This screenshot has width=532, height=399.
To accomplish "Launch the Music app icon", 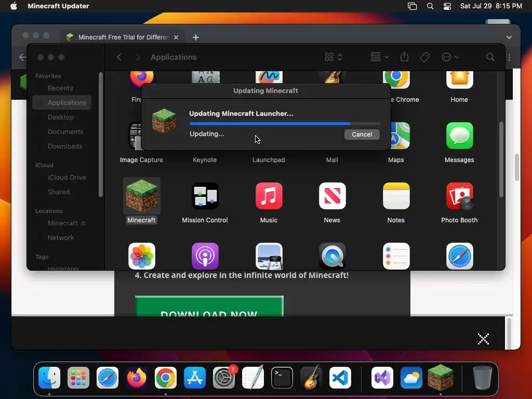I will 269,196.
